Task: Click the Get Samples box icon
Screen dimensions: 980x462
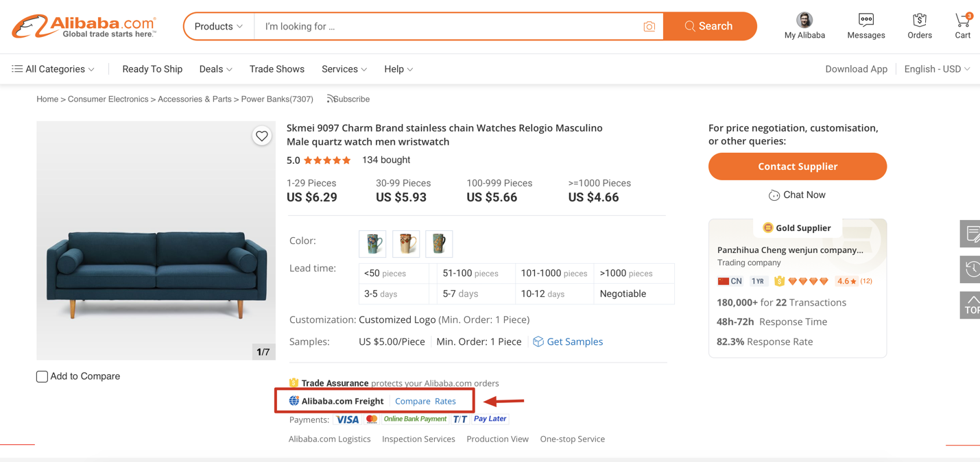Action: pyautogui.click(x=538, y=341)
